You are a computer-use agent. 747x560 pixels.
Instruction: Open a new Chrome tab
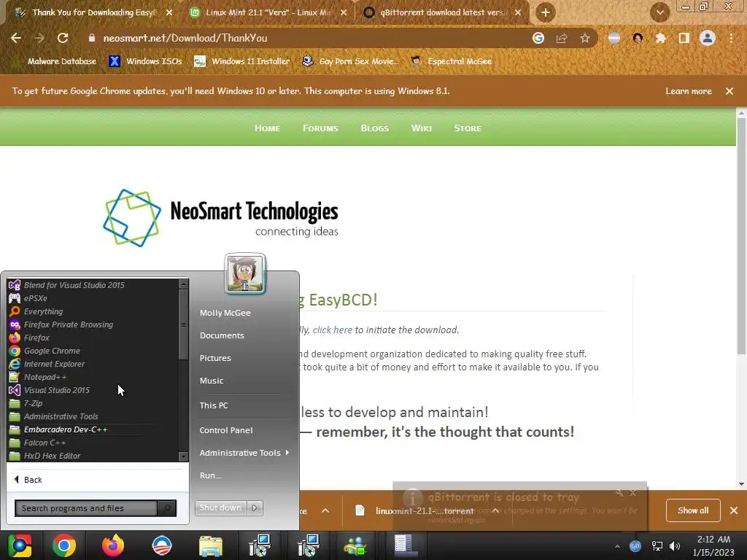[x=546, y=12]
